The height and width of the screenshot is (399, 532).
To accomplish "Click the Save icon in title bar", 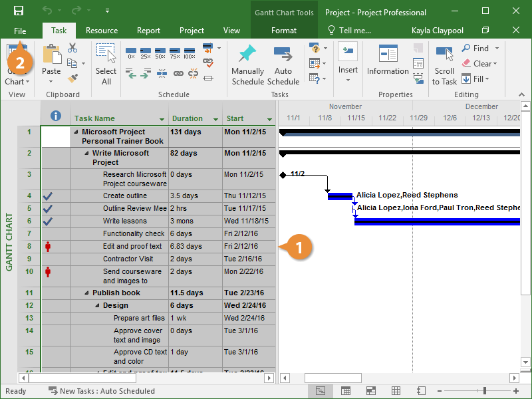I will (19, 11).
